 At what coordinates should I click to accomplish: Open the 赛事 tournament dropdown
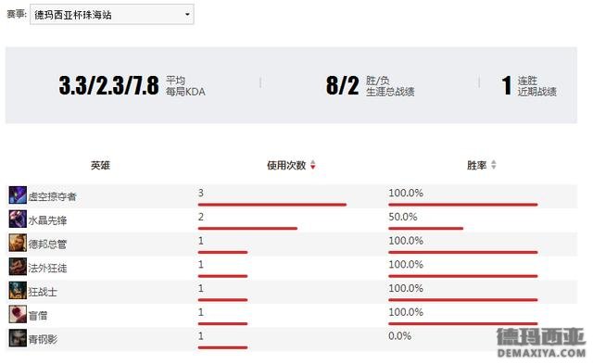click(111, 15)
